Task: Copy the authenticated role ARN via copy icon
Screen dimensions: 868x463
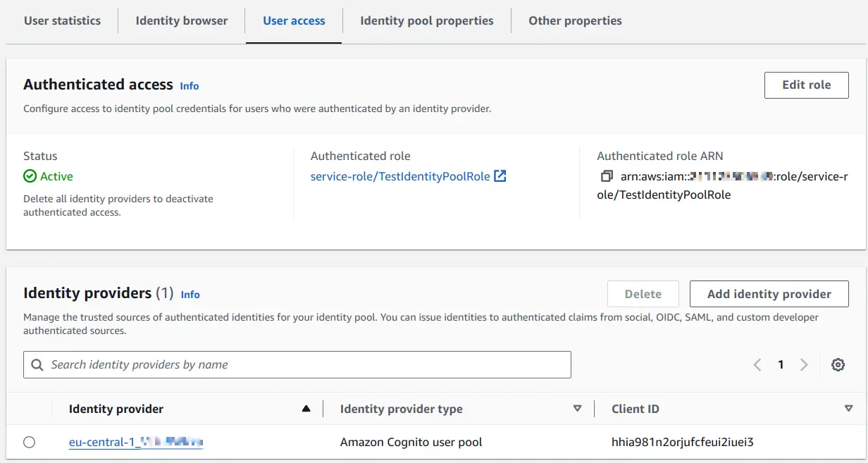Action: coord(607,176)
